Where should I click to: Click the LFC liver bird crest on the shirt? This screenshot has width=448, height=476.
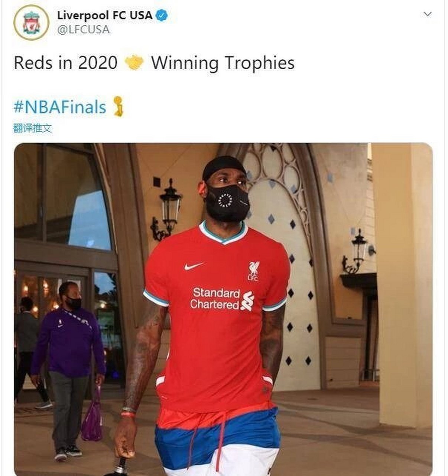click(254, 271)
